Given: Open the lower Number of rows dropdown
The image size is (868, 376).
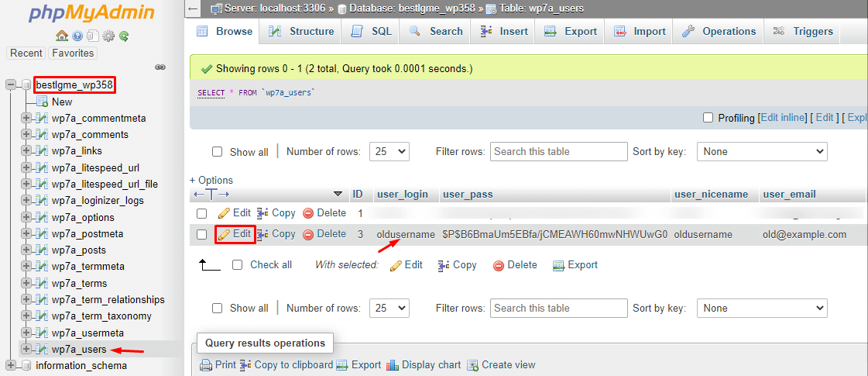Looking at the screenshot, I should (x=389, y=308).
